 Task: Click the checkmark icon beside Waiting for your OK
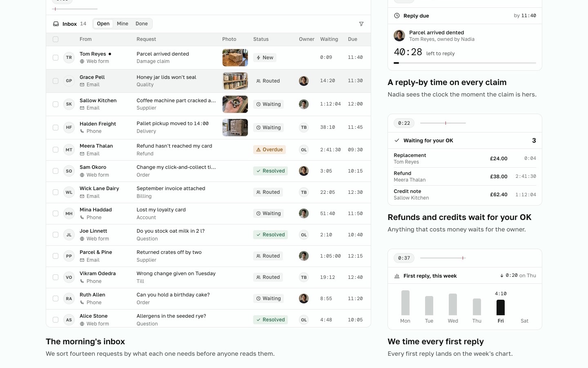(397, 140)
